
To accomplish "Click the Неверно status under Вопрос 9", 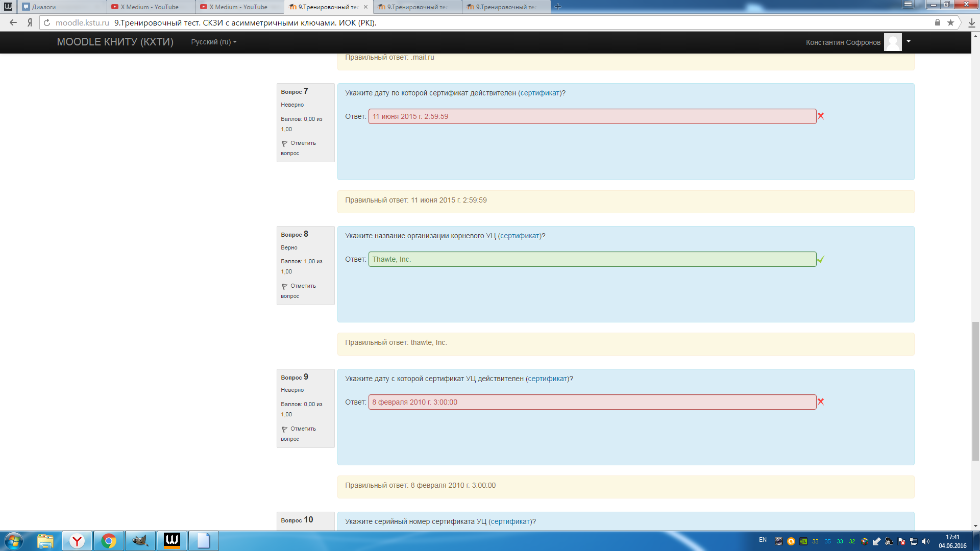I will (292, 390).
